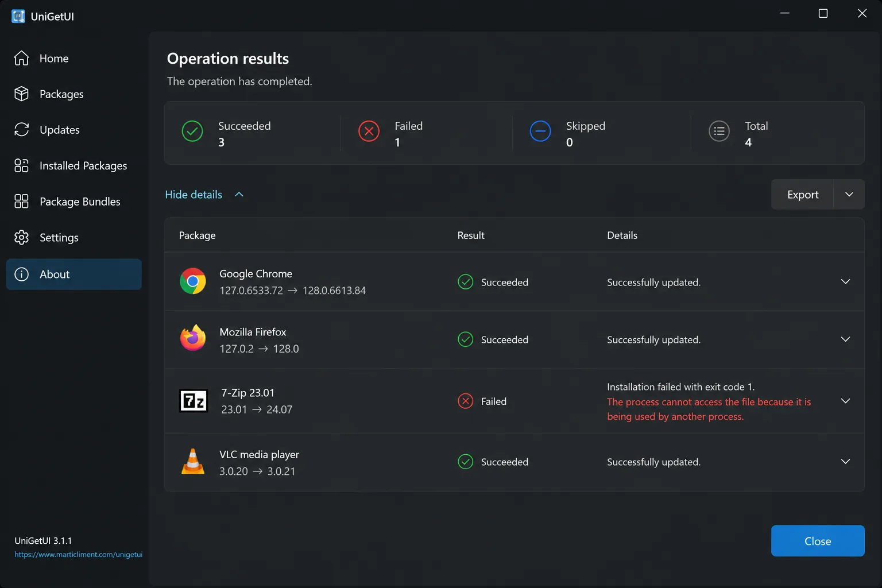This screenshot has width=882, height=588.
Task: Open the marticliment.com/unigetui link
Action: coord(78,555)
